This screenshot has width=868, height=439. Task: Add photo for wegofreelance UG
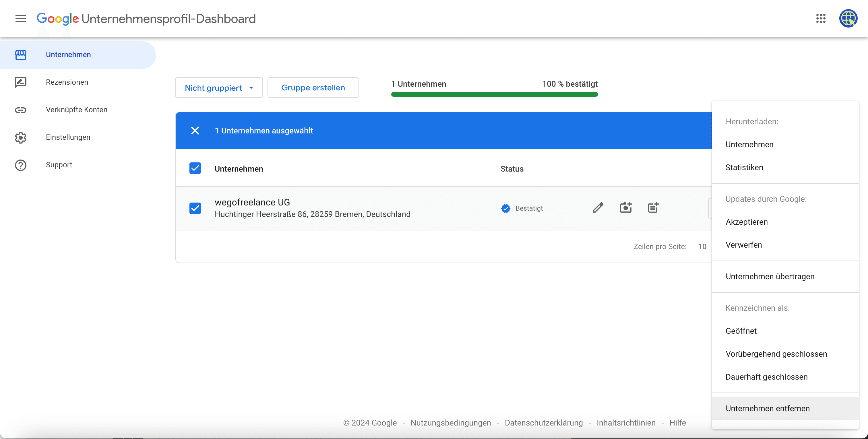[626, 207]
